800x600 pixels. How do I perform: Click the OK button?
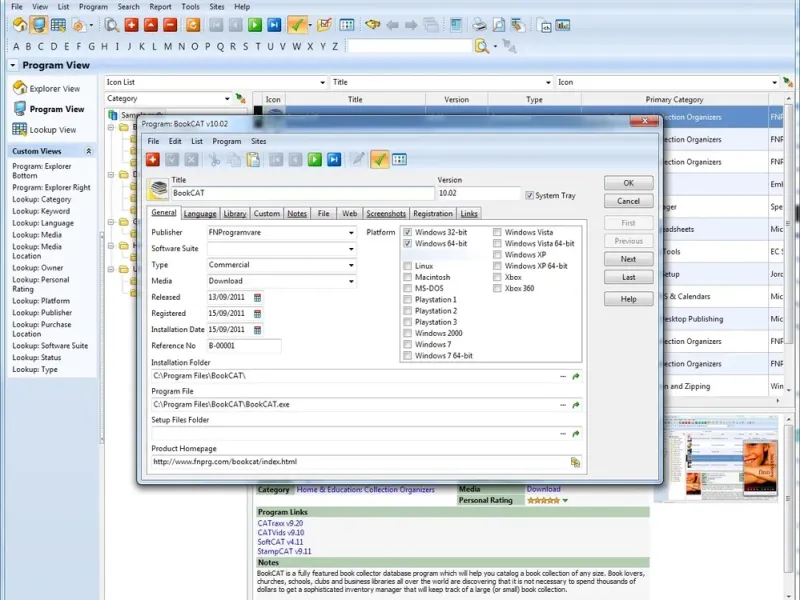pos(629,183)
